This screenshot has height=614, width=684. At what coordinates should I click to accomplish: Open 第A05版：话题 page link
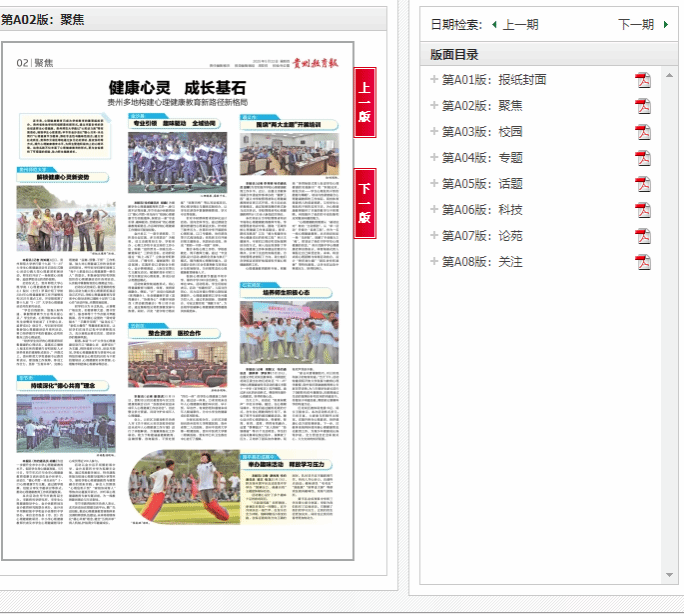pos(482,184)
